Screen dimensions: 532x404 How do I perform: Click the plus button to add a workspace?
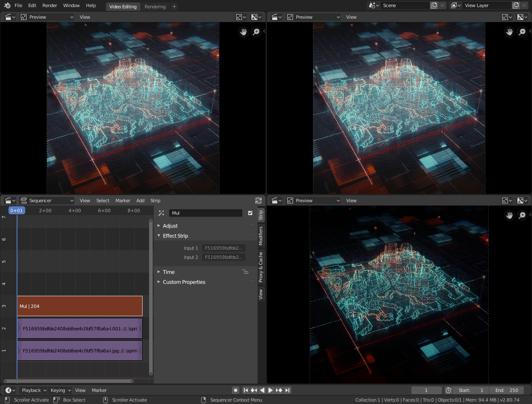click(174, 6)
